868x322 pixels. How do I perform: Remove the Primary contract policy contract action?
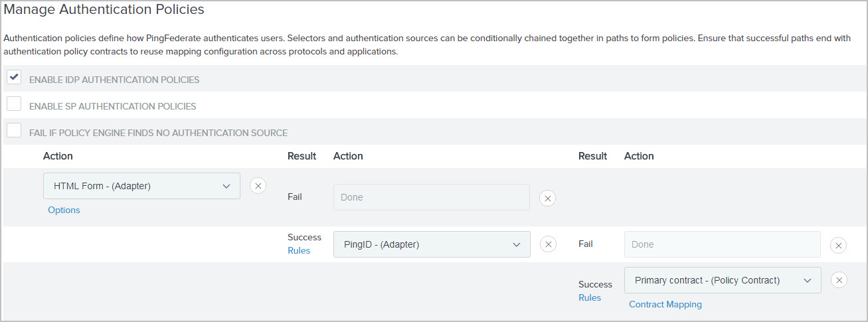pyautogui.click(x=839, y=280)
